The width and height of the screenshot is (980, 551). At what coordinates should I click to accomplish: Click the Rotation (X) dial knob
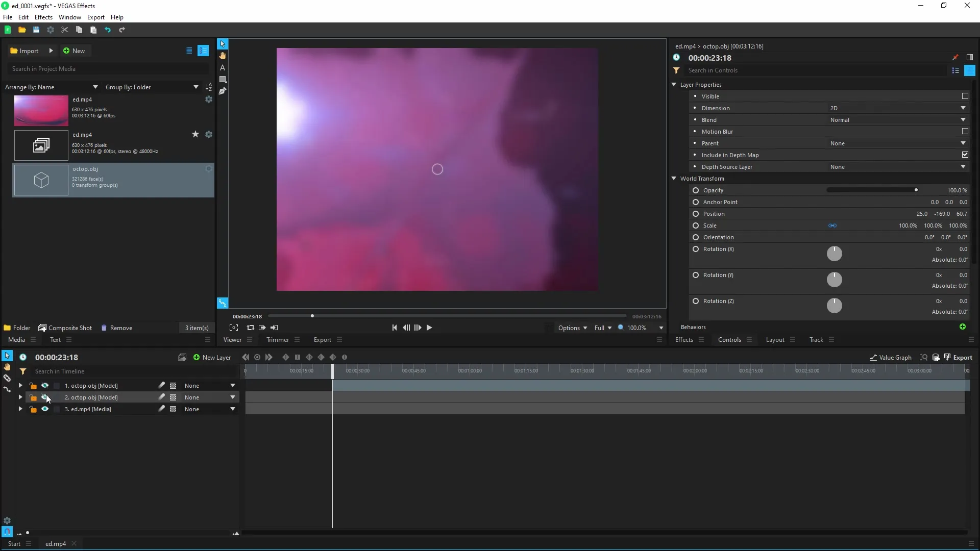(x=835, y=254)
